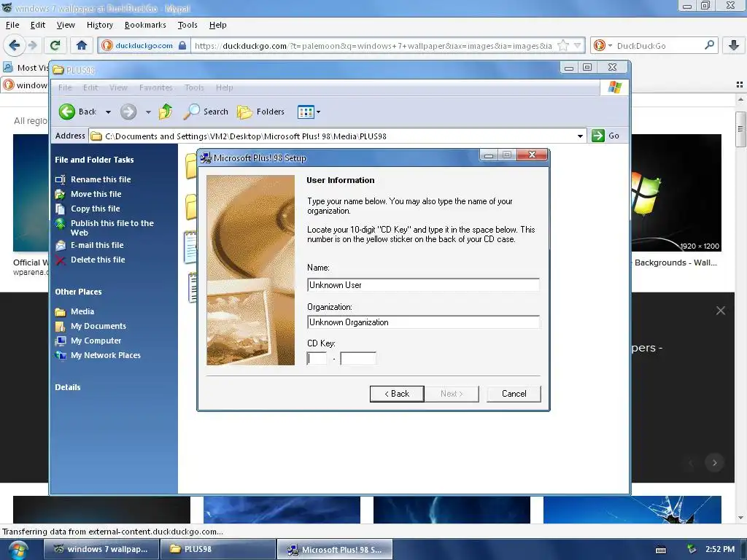
Task: Click the first CD Key box
Action: tap(317, 359)
